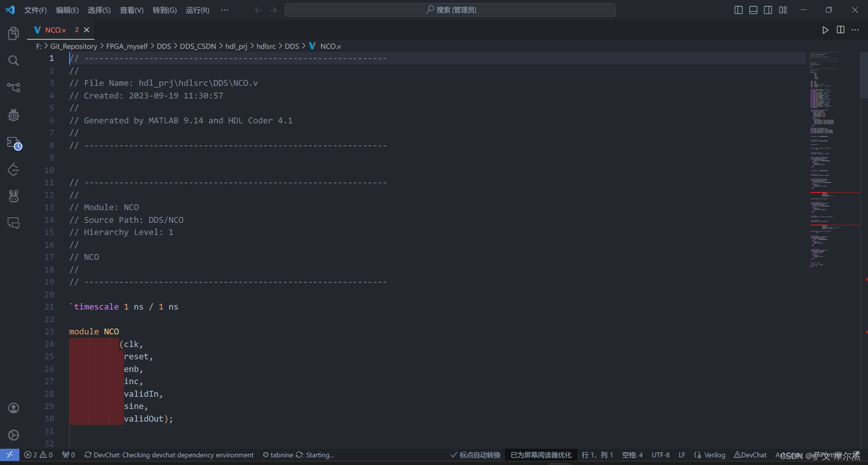Open the Explorer view in activity bar
Screen dimensions: 868x465
pos(14,33)
